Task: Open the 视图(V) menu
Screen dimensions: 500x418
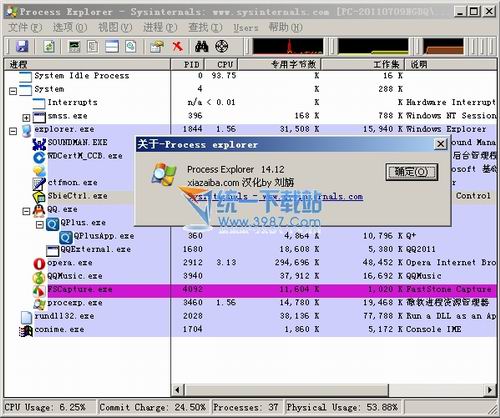Action: click(115, 27)
